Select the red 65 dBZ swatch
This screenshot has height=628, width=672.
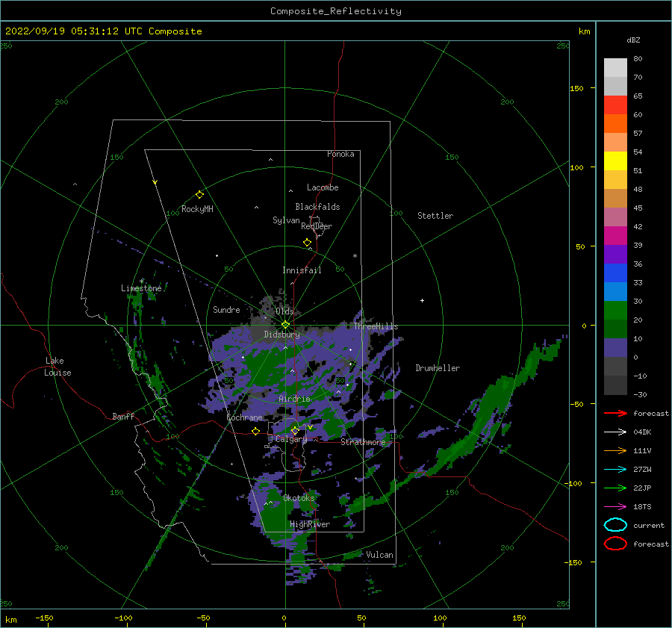pos(615,105)
